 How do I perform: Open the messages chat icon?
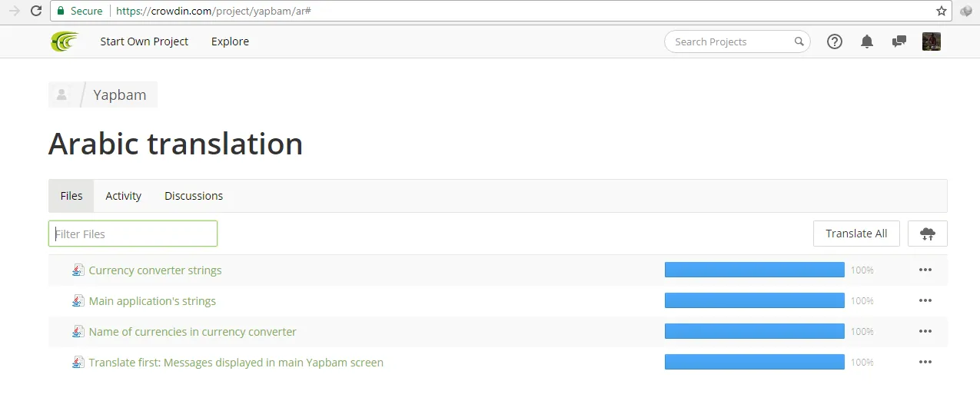tap(899, 41)
